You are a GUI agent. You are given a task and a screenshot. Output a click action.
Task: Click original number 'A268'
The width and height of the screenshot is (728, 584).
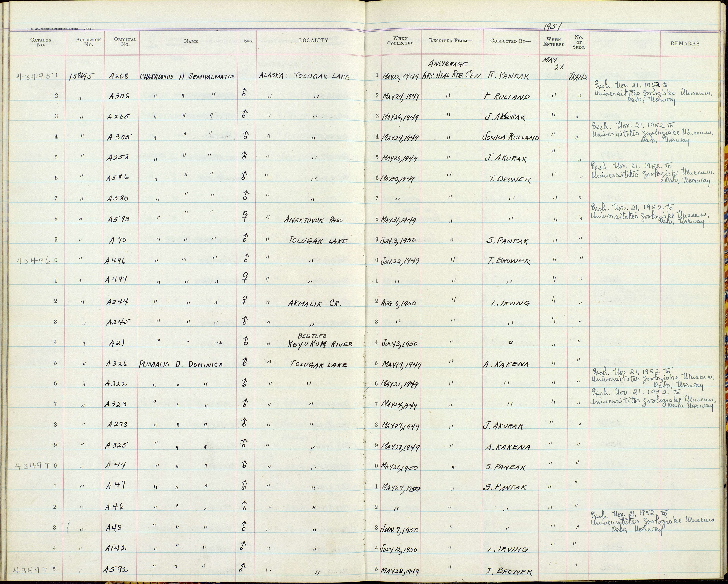119,76
